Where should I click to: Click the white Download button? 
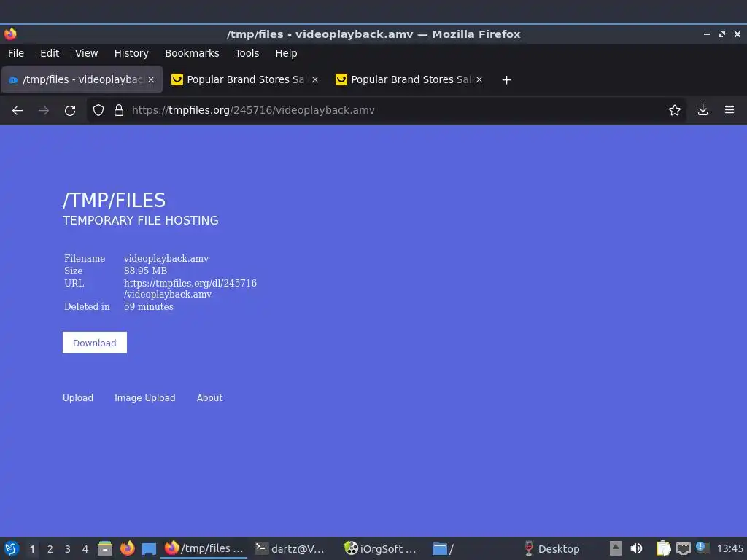point(95,343)
